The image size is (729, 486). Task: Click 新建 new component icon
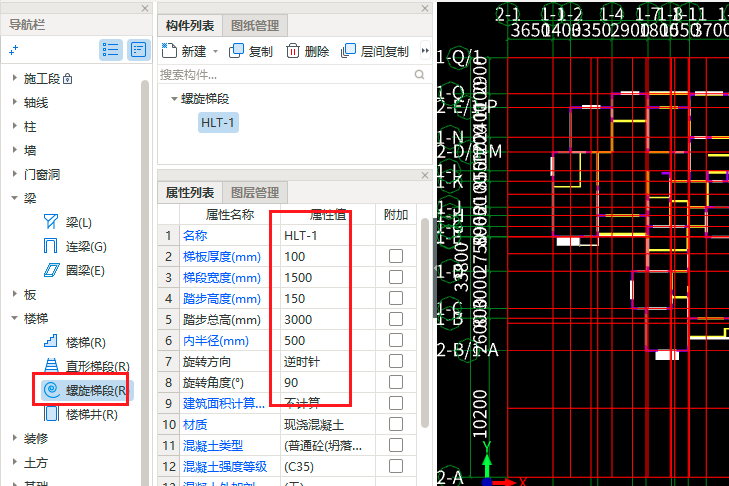click(x=169, y=51)
